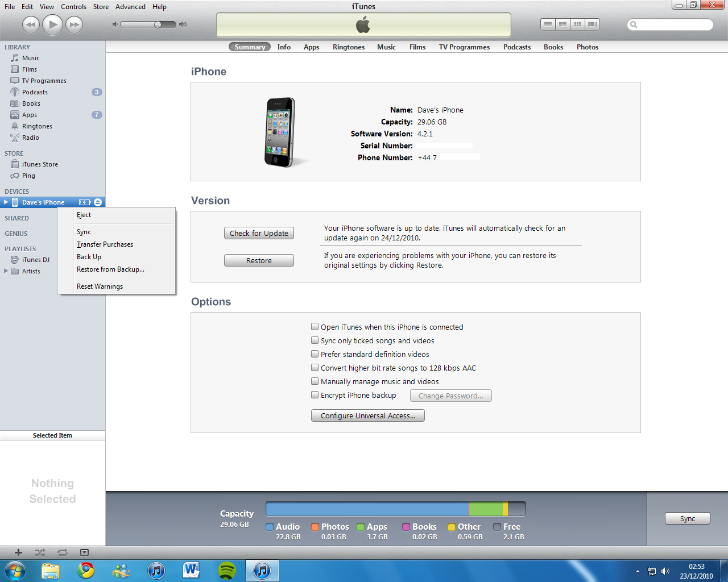This screenshot has height=582, width=728.
Task: Switch to the Info tab
Action: click(284, 47)
